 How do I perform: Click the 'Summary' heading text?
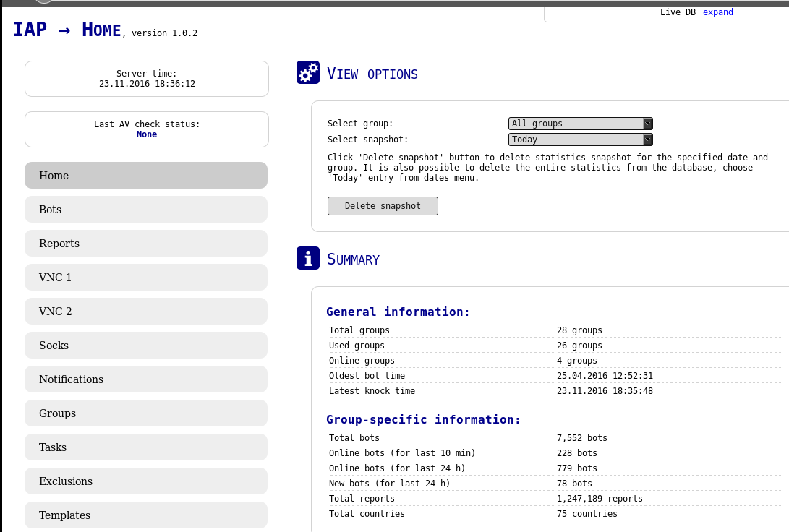click(x=353, y=259)
